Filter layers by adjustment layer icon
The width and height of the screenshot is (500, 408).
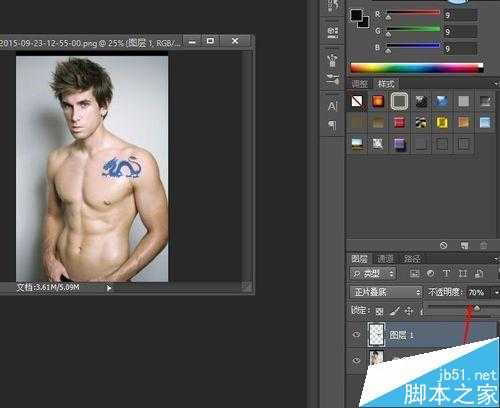430,274
